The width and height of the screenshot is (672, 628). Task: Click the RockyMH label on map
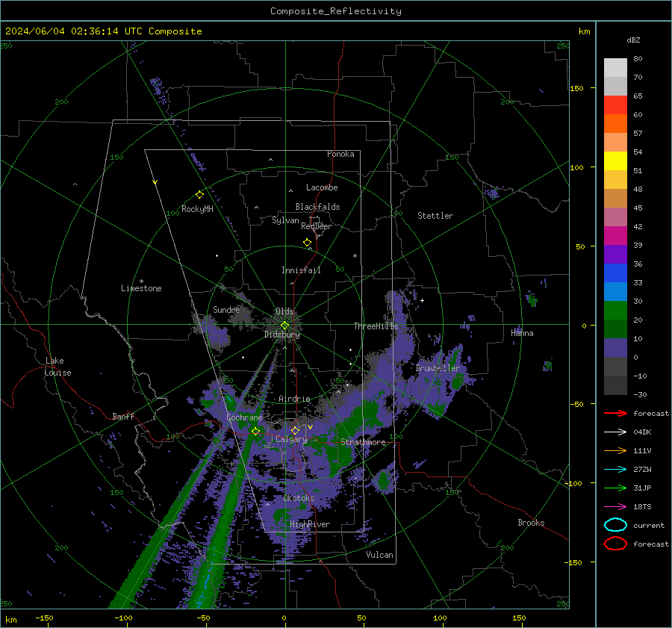pos(197,209)
